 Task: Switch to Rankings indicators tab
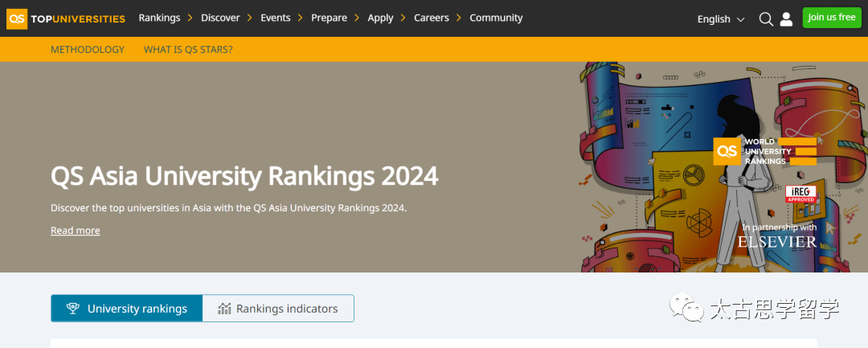click(x=278, y=308)
